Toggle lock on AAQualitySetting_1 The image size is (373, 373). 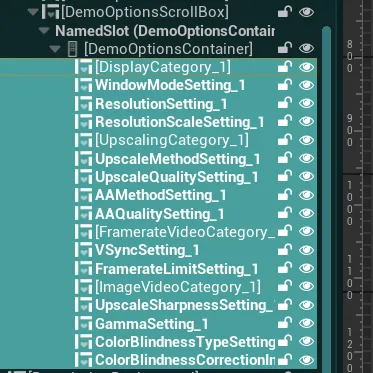(x=285, y=213)
